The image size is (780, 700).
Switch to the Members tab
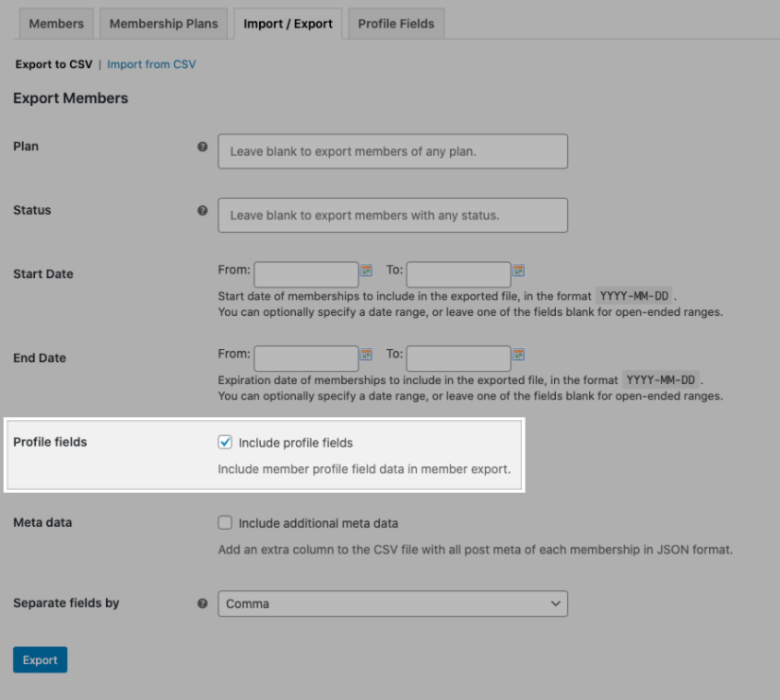point(55,23)
